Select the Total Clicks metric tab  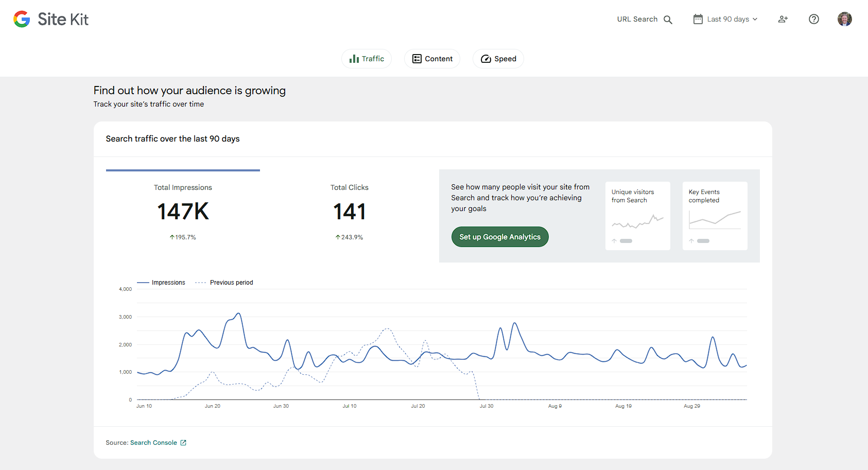coord(349,211)
